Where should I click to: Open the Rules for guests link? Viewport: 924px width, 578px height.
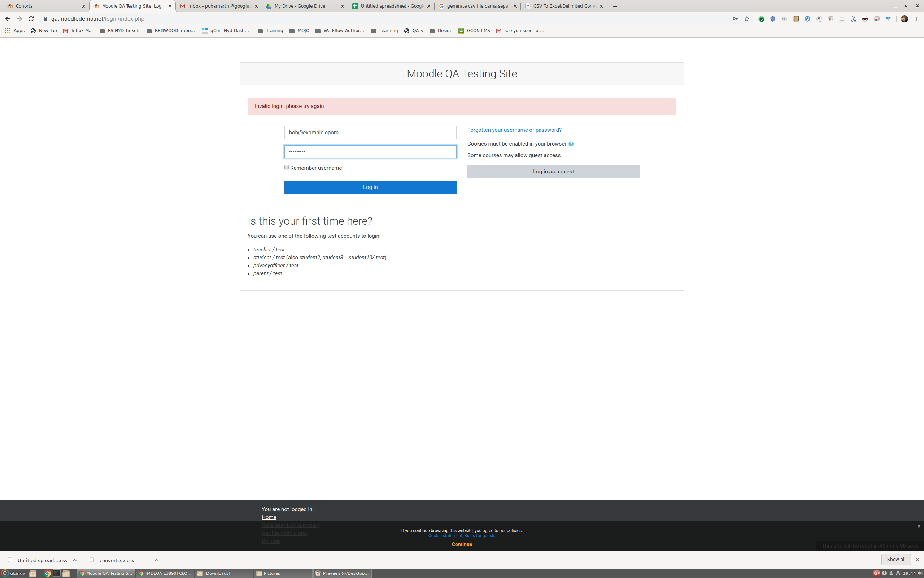pyautogui.click(x=480, y=536)
